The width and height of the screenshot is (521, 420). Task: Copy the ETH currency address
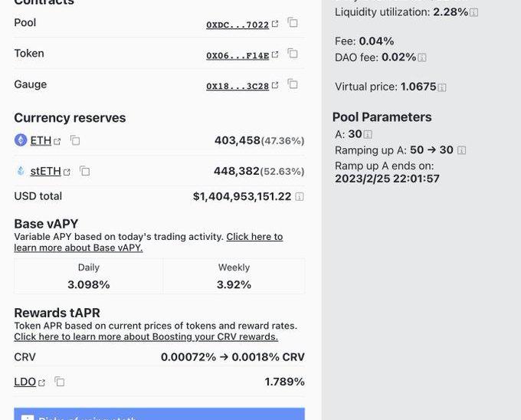75,140
